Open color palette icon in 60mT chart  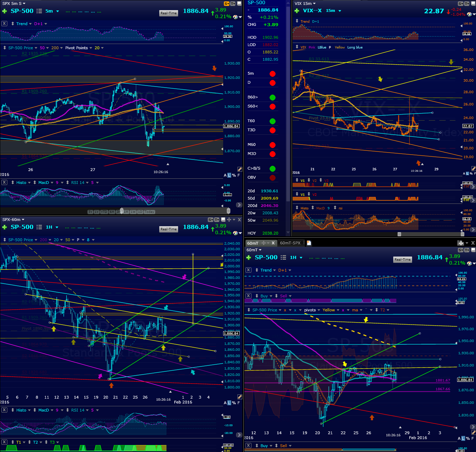(x=469, y=263)
